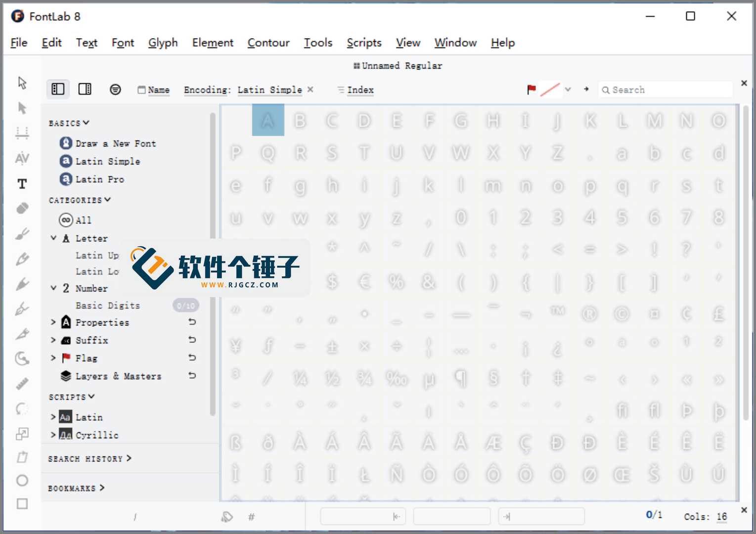Click the red flag icon

532,89
